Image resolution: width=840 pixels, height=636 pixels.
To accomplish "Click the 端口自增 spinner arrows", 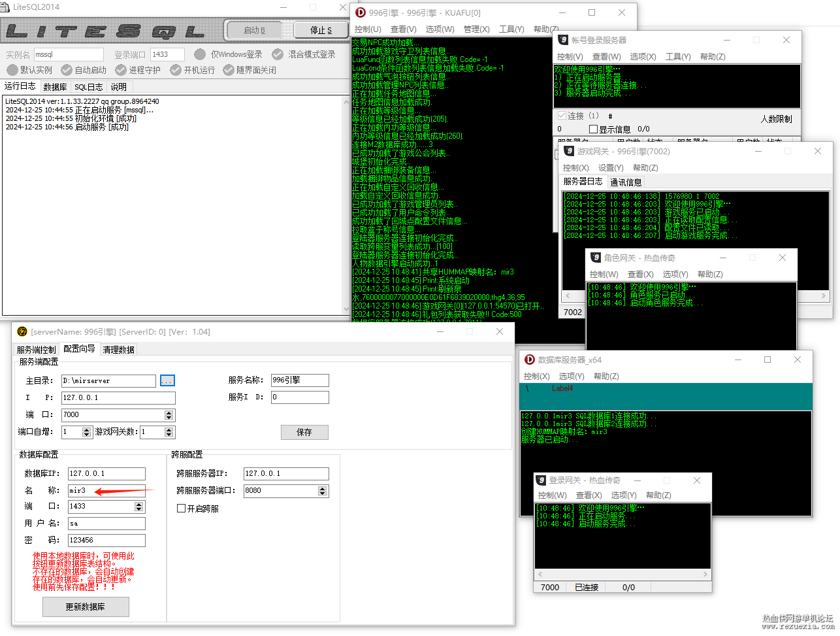I will [x=87, y=432].
